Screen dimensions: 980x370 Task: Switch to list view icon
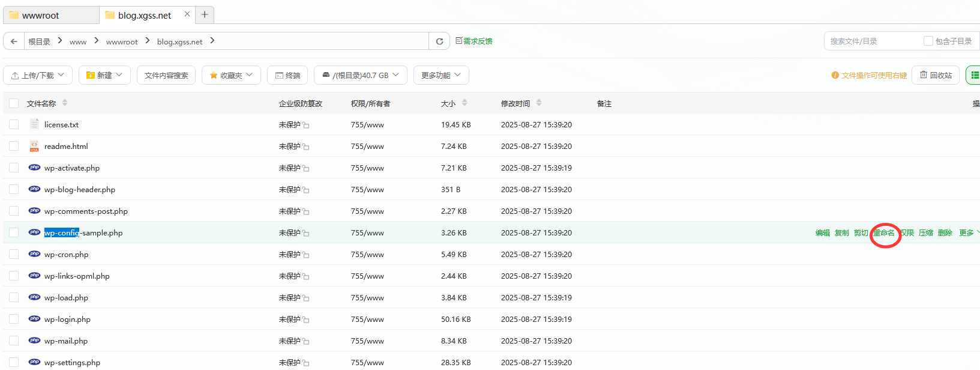click(x=974, y=75)
